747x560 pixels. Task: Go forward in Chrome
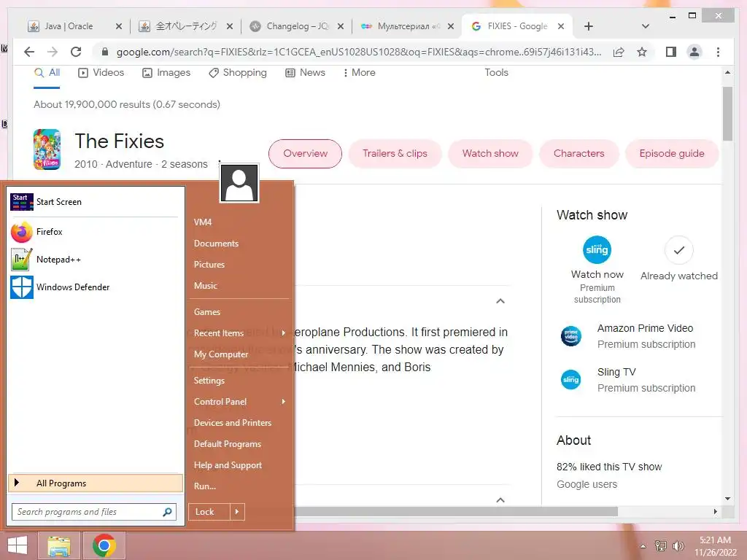coord(53,52)
